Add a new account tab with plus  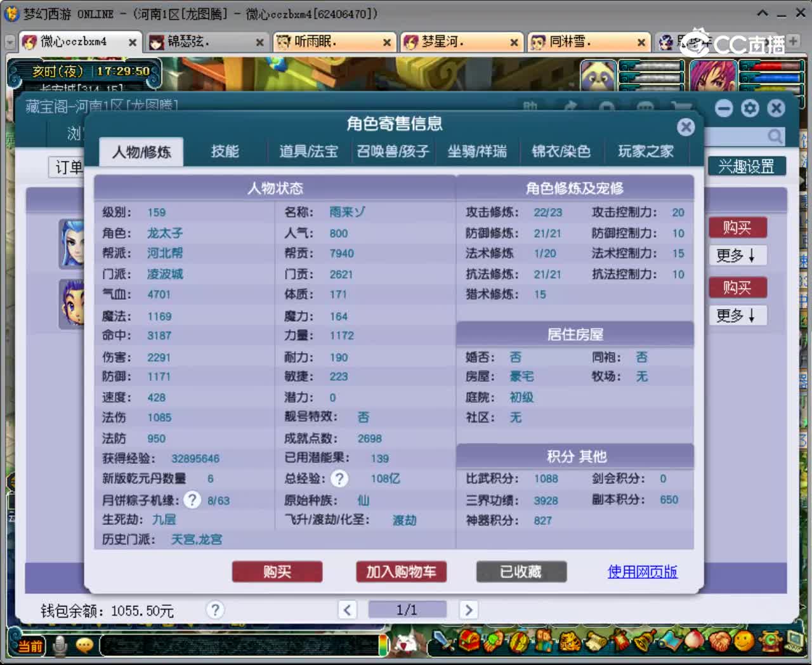(793, 41)
